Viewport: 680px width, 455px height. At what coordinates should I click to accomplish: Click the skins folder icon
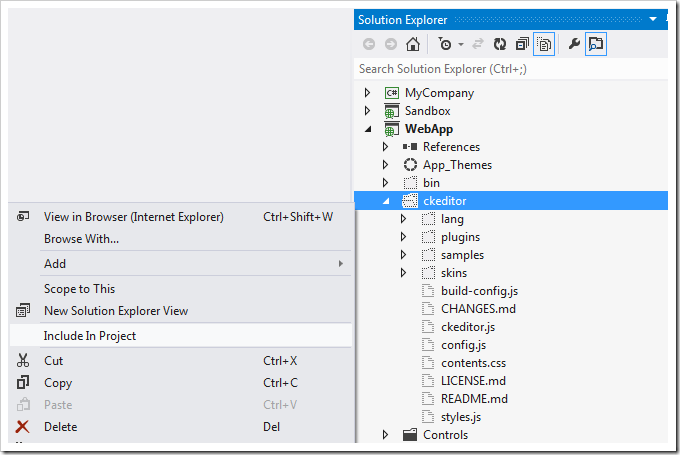(428, 272)
